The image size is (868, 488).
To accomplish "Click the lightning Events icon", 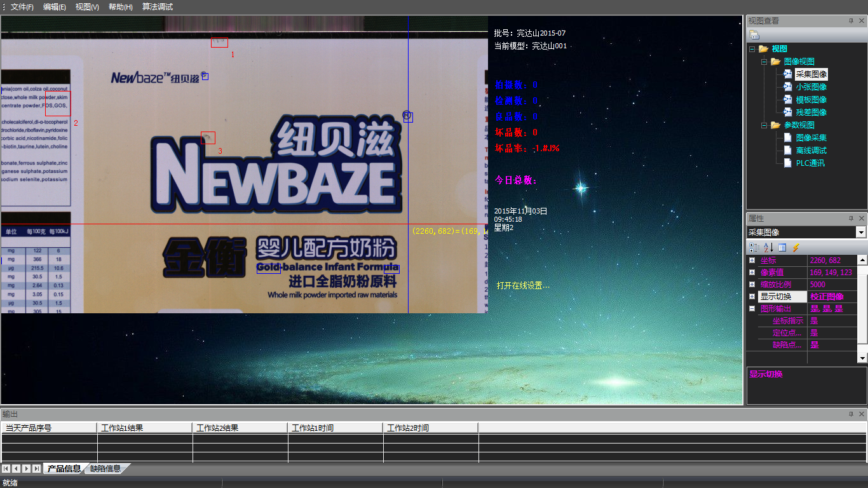I will click(796, 247).
